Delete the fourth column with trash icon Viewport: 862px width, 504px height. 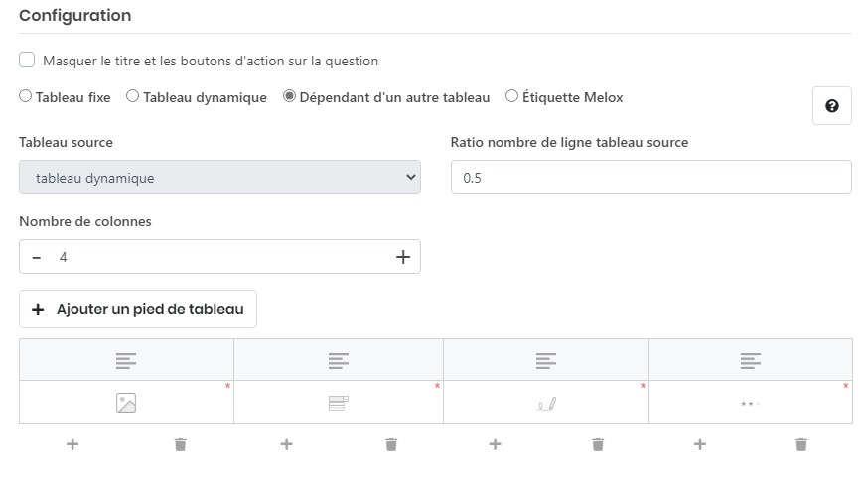point(801,444)
